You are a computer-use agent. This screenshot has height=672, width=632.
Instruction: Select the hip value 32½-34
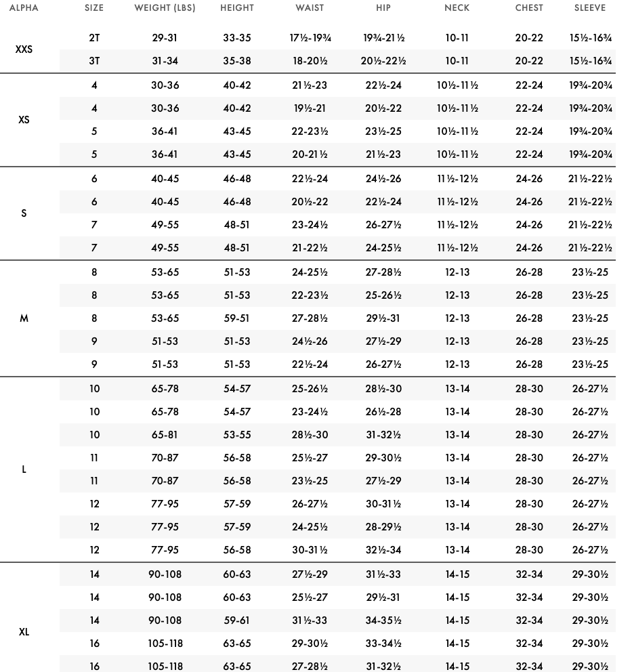[x=383, y=550]
